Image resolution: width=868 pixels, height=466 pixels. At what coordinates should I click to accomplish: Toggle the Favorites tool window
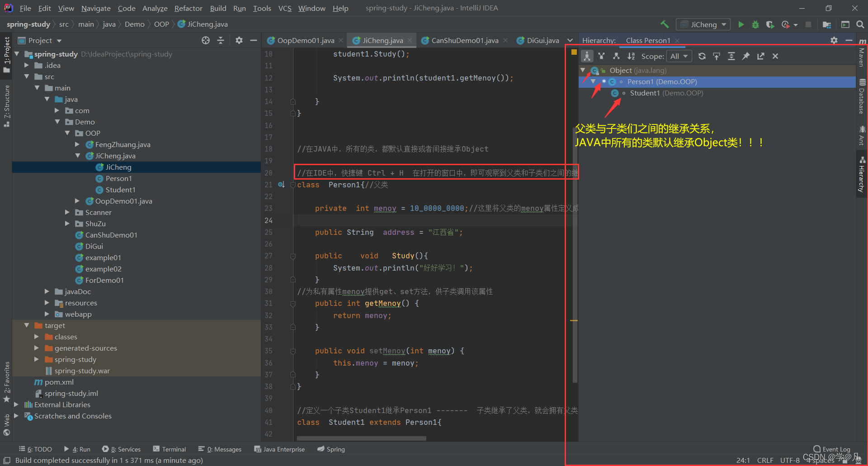6,382
